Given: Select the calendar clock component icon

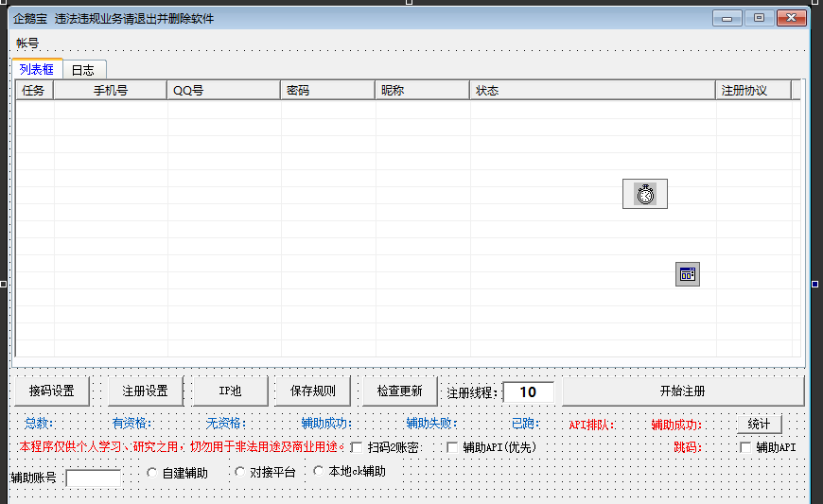Looking at the screenshot, I should tap(688, 274).
